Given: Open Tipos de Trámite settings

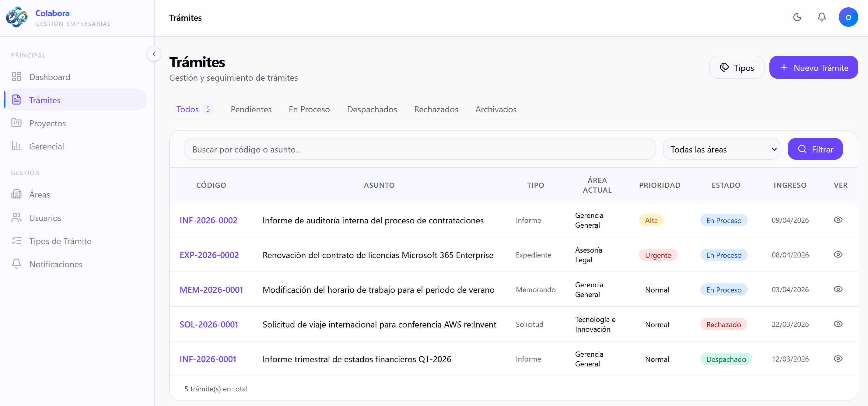Looking at the screenshot, I should [60, 241].
